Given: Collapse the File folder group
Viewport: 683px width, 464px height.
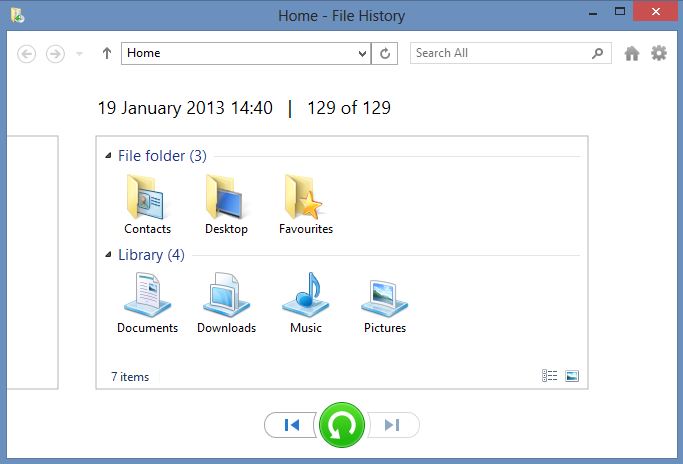Looking at the screenshot, I should tap(108, 156).
